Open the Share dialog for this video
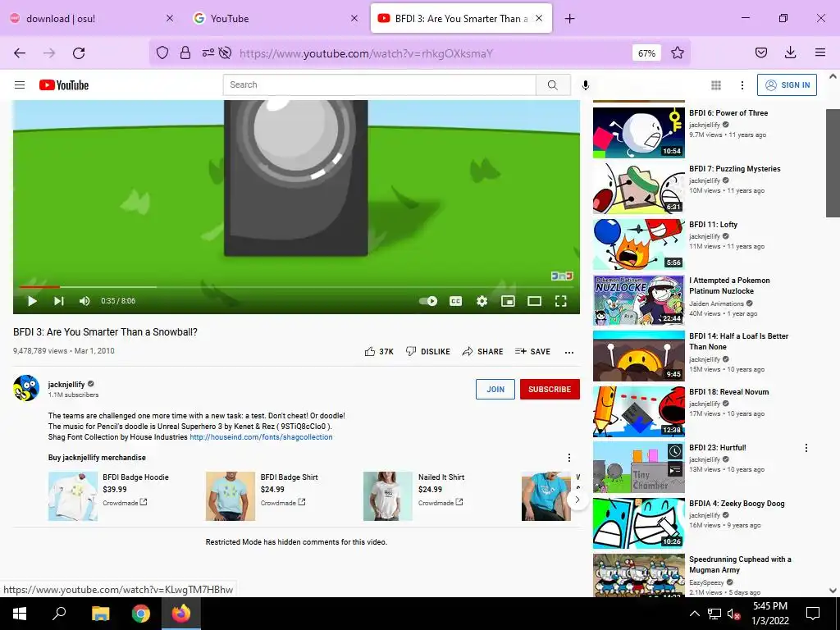This screenshot has width=840, height=630. pos(482,351)
